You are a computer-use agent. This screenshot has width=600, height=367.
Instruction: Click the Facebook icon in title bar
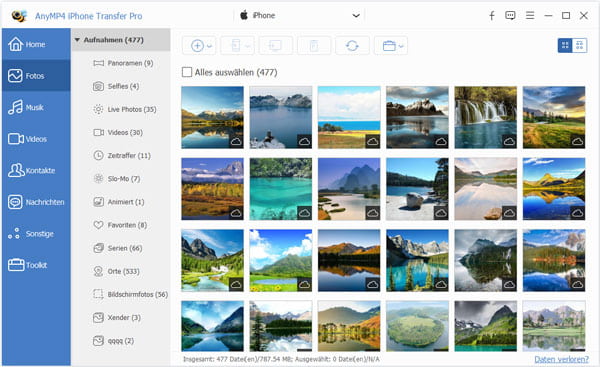pos(492,15)
